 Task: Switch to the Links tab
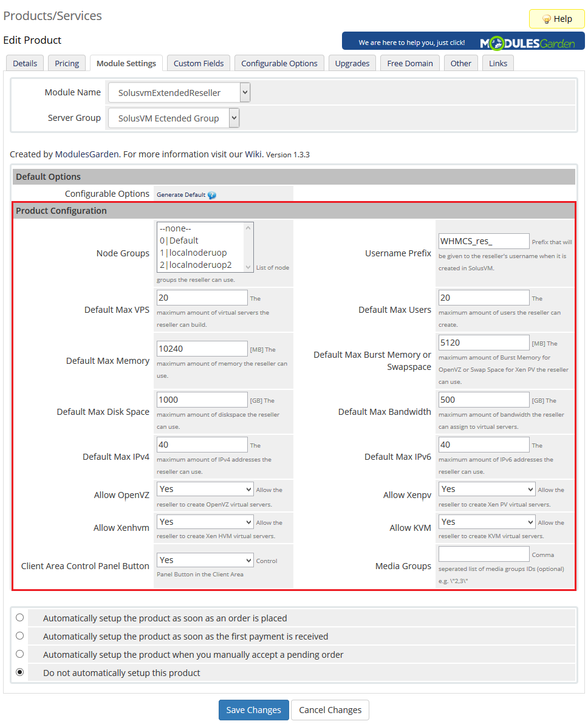tap(498, 63)
